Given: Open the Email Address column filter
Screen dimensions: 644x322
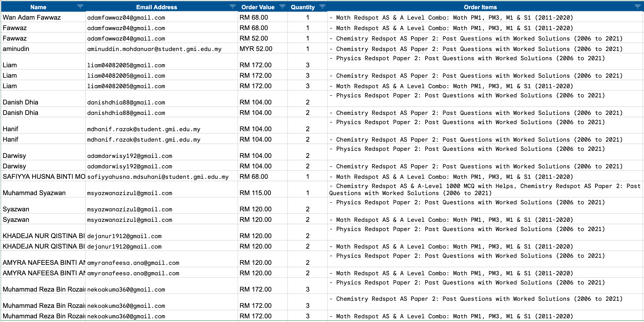Looking at the screenshot, I should tap(233, 7).
